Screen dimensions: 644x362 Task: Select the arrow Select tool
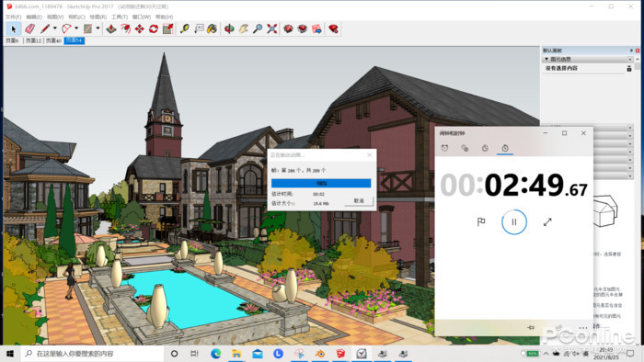(x=14, y=29)
